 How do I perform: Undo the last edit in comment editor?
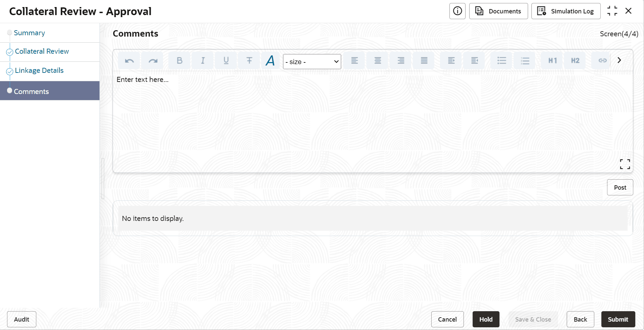[129, 61]
